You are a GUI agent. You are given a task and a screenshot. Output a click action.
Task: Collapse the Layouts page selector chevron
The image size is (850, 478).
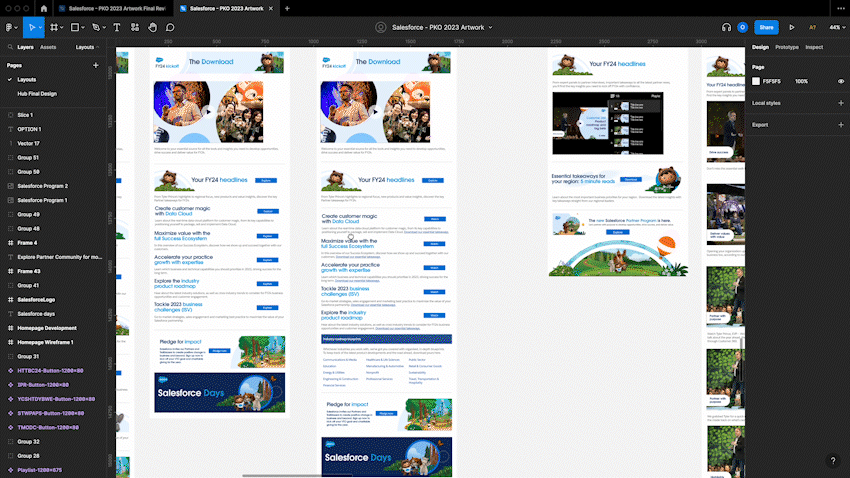point(98,47)
